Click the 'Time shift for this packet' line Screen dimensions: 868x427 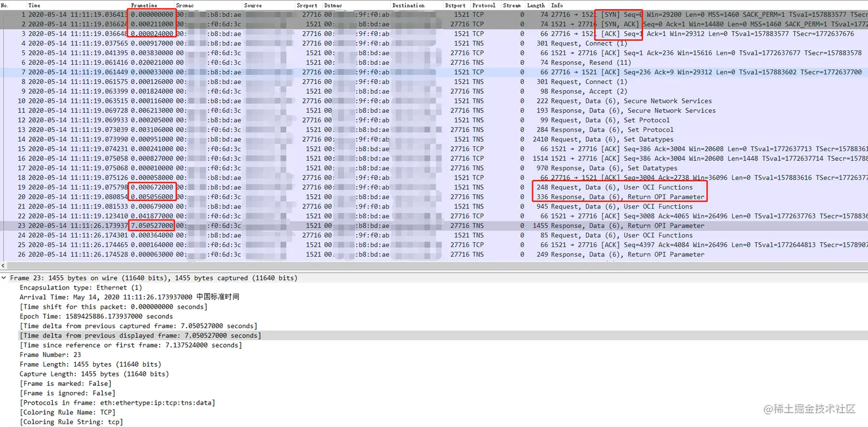point(113,307)
